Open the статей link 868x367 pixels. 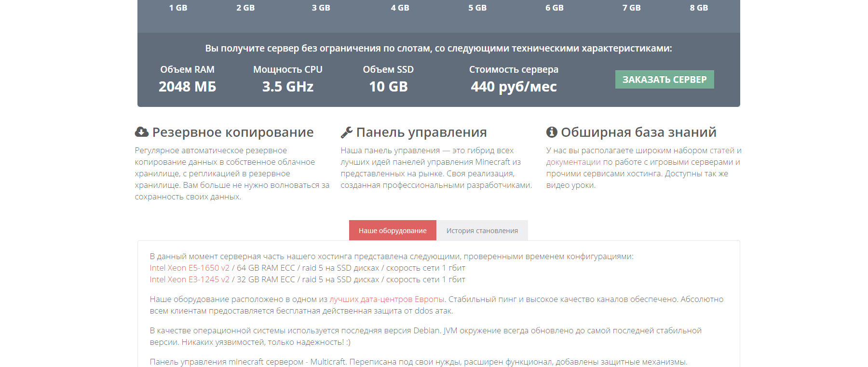point(722,150)
